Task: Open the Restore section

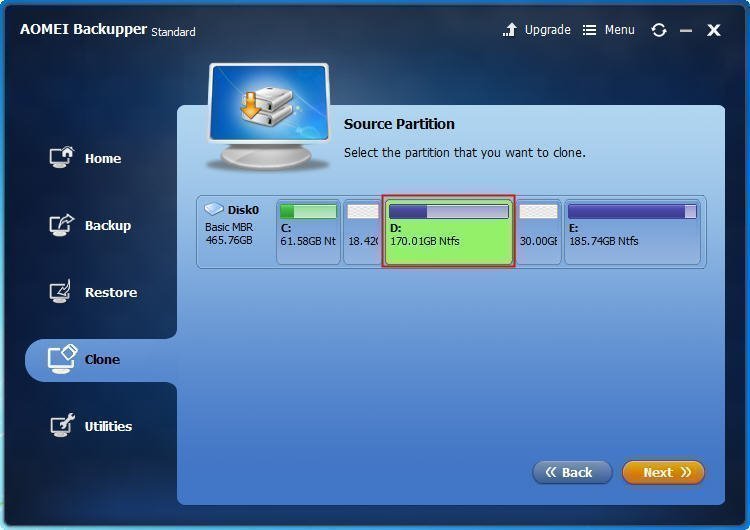Action: [93, 292]
